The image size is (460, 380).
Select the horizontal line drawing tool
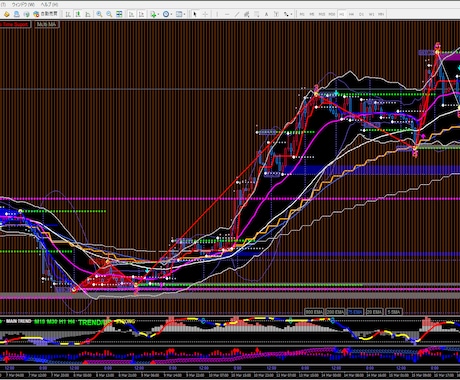click(227, 14)
